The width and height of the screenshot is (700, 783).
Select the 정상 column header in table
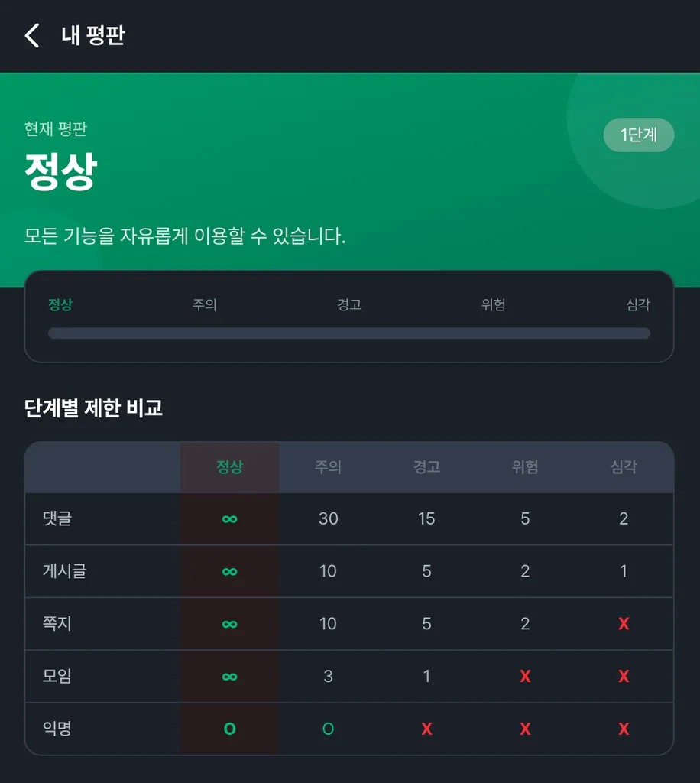coord(229,467)
